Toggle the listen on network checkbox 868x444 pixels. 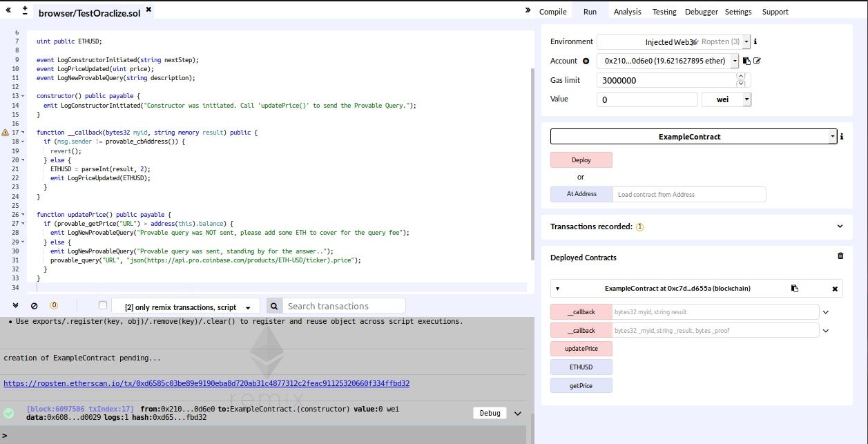(103, 305)
